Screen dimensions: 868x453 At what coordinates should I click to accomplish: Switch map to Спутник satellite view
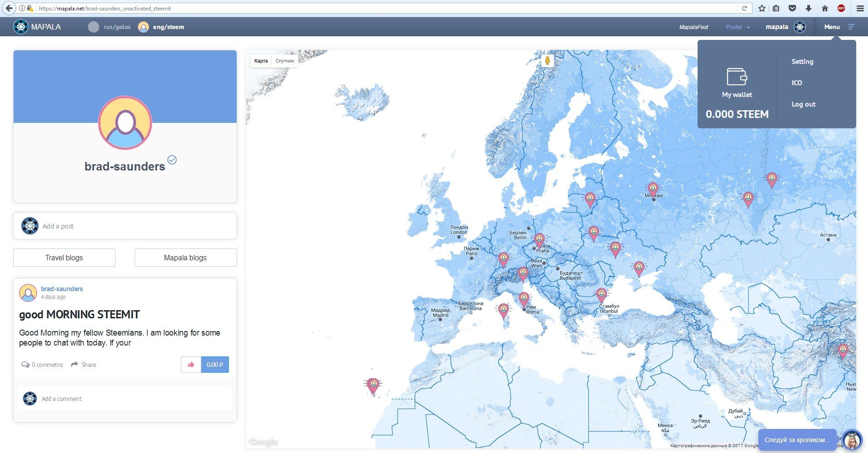(285, 61)
